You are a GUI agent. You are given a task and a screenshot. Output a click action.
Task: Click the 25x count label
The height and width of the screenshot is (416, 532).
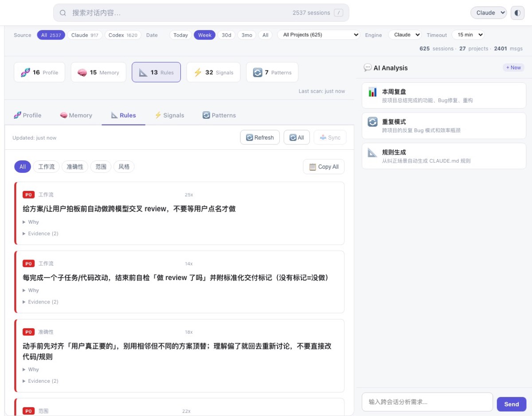pos(189,194)
